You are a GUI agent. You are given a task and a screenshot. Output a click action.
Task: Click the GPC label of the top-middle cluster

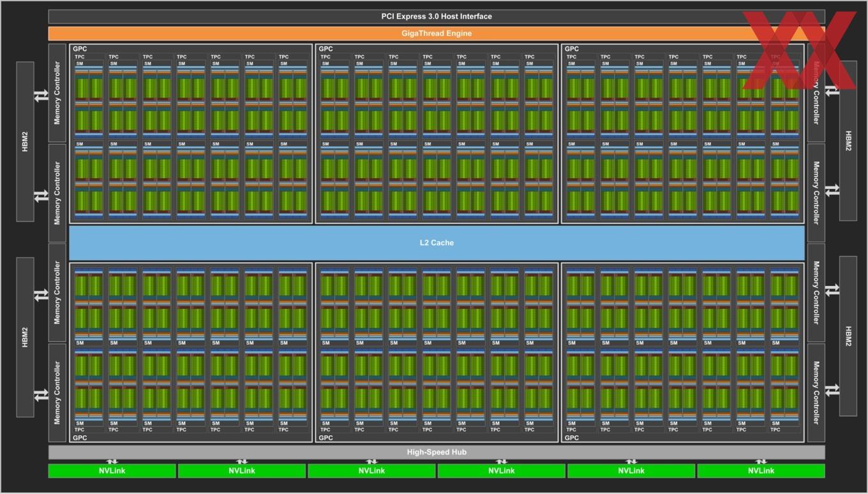pos(325,49)
